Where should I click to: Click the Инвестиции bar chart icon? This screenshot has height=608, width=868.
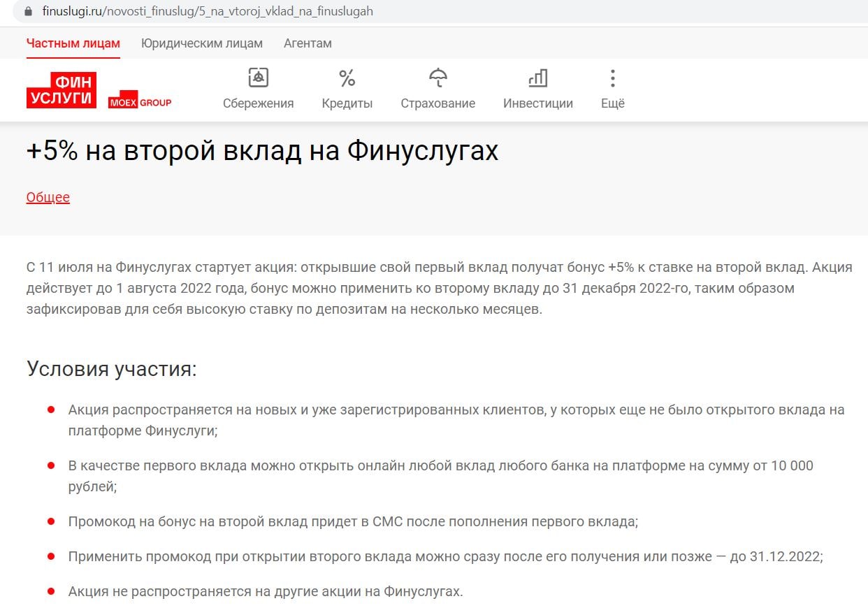[537, 78]
